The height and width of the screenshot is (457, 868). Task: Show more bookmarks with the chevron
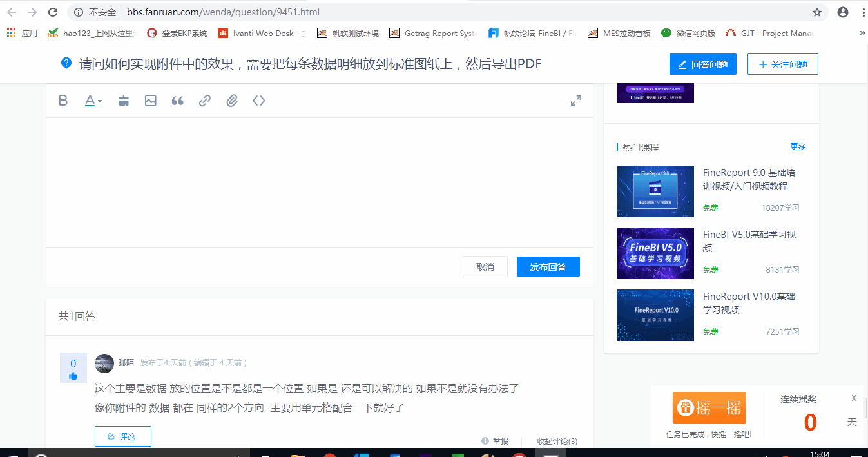(x=862, y=33)
